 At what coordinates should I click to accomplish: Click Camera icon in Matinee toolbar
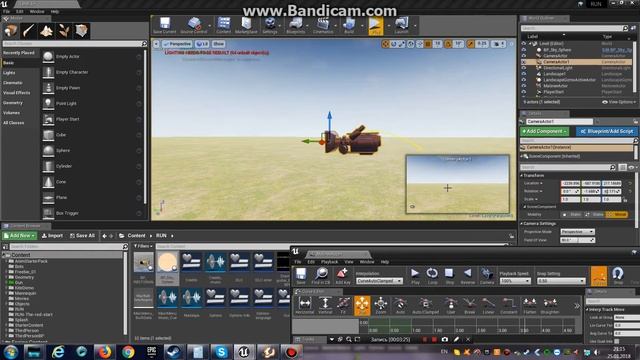[487, 276]
